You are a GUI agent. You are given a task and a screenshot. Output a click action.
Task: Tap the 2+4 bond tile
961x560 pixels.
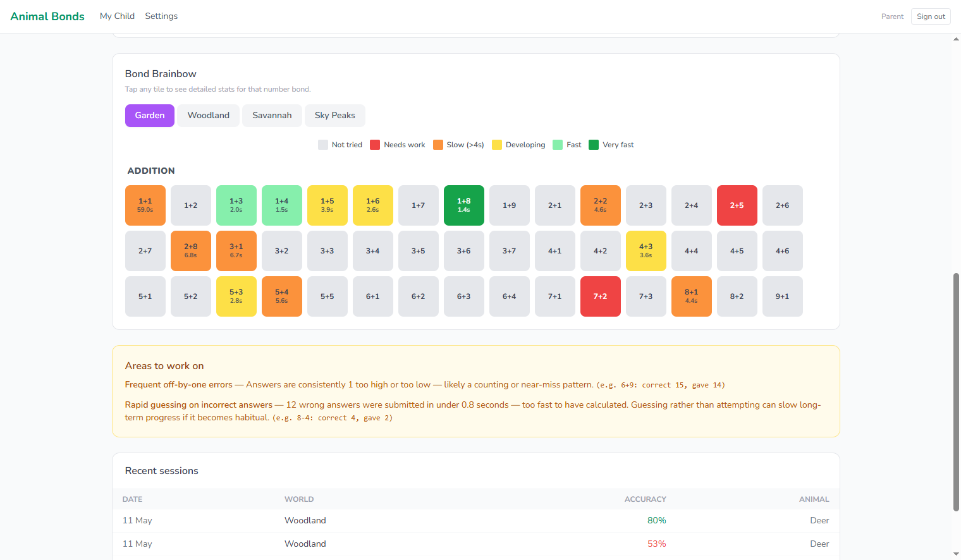(x=692, y=205)
